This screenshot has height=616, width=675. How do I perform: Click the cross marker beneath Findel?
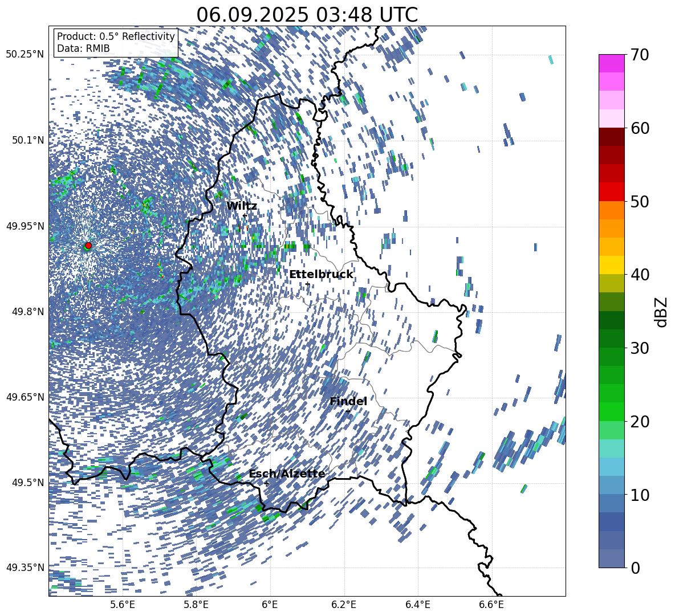(348, 411)
